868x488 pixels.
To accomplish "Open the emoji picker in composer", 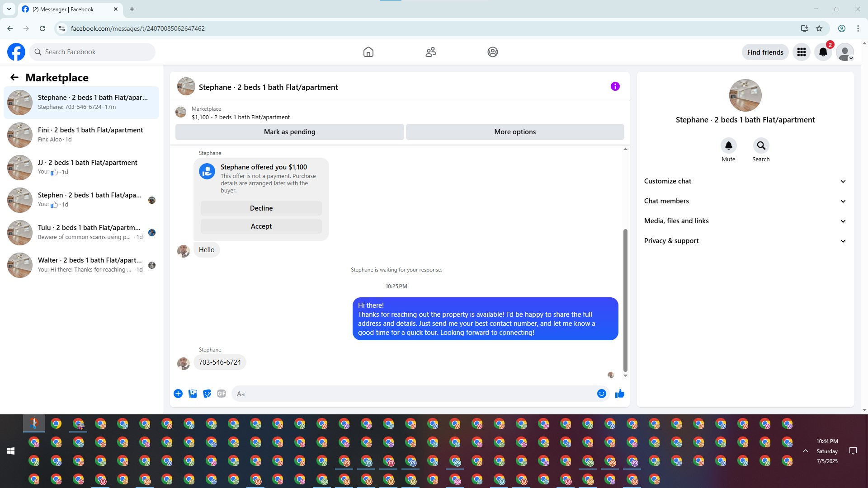I will click(x=601, y=394).
